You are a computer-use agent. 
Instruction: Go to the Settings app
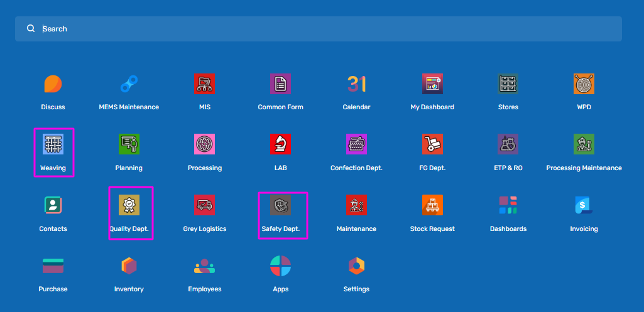click(x=356, y=266)
